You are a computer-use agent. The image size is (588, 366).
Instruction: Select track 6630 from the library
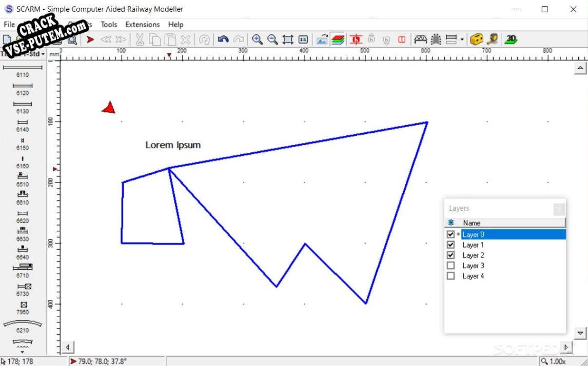23,235
